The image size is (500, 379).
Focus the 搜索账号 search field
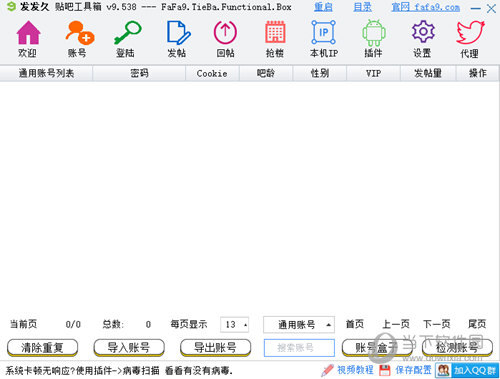299,348
